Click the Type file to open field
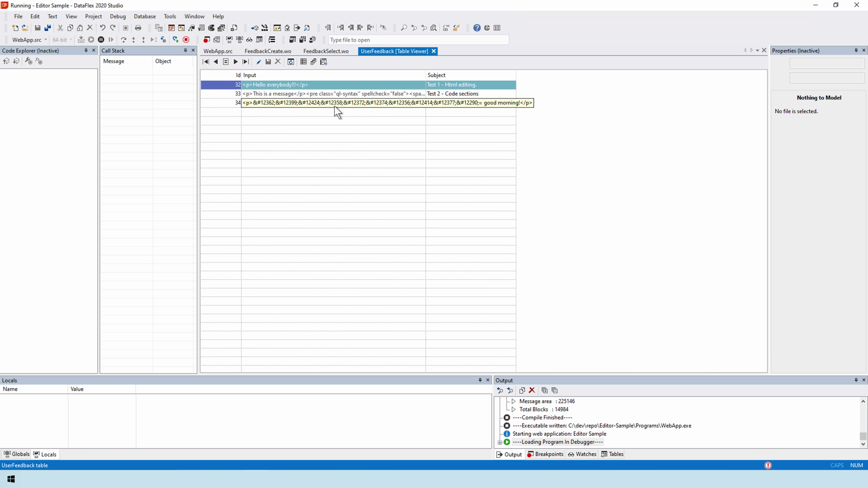This screenshot has width=868, height=488. point(418,40)
